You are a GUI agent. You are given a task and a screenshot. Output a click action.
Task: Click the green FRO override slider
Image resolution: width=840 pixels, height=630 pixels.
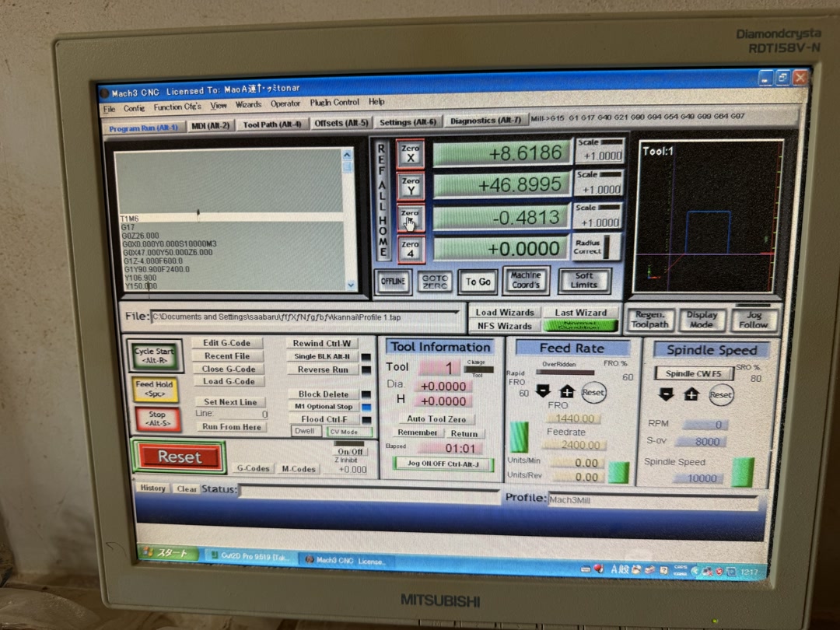click(520, 436)
